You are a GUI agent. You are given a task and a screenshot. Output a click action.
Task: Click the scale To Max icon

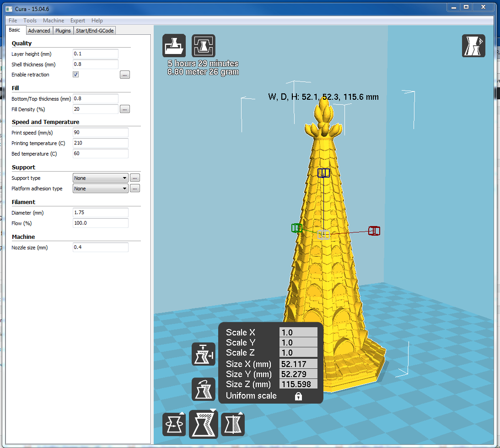pos(203,354)
